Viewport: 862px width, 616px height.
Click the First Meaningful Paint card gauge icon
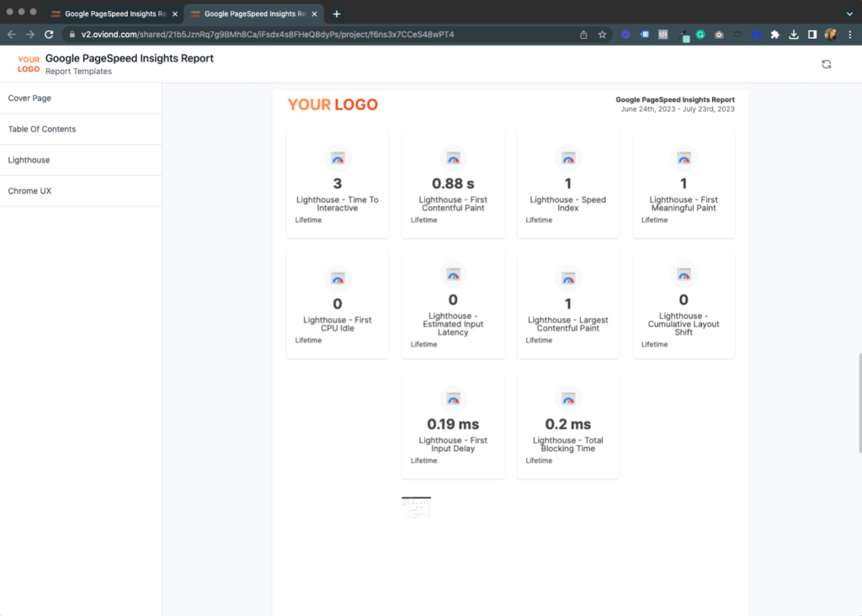pyautogui.click(x=684, y=158)
